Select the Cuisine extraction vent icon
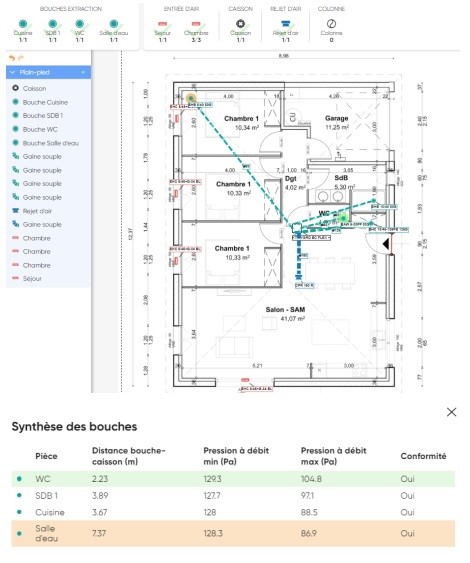The width and height of the screenshot is (470, 563). pyautogui.click(x=23, y=24)
